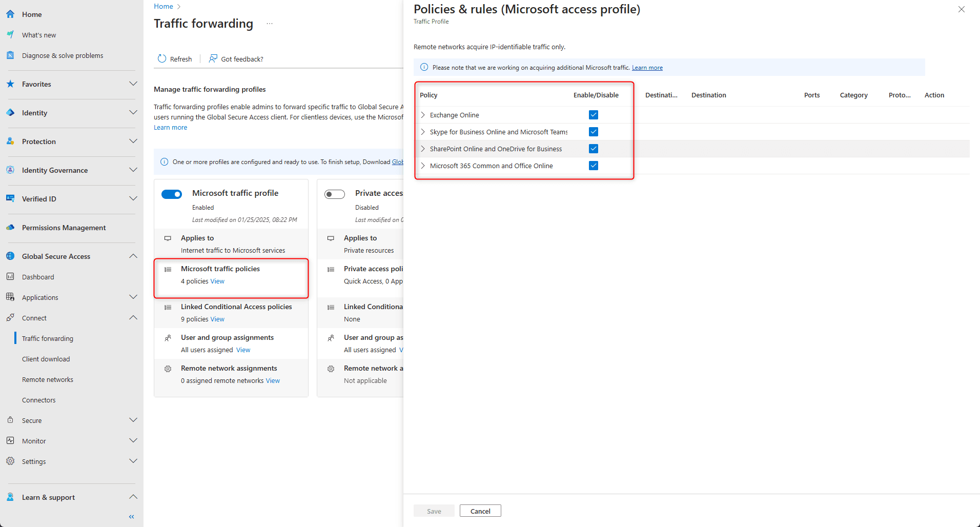The height and width of the screenshot is (527, 980).
Task: Click the Home icon in sidebar
Action: click(x=10, y=14)
